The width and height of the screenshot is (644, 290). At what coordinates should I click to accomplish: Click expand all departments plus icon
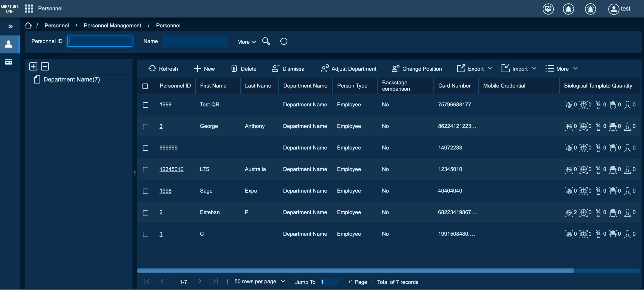(x=33, y=66)
